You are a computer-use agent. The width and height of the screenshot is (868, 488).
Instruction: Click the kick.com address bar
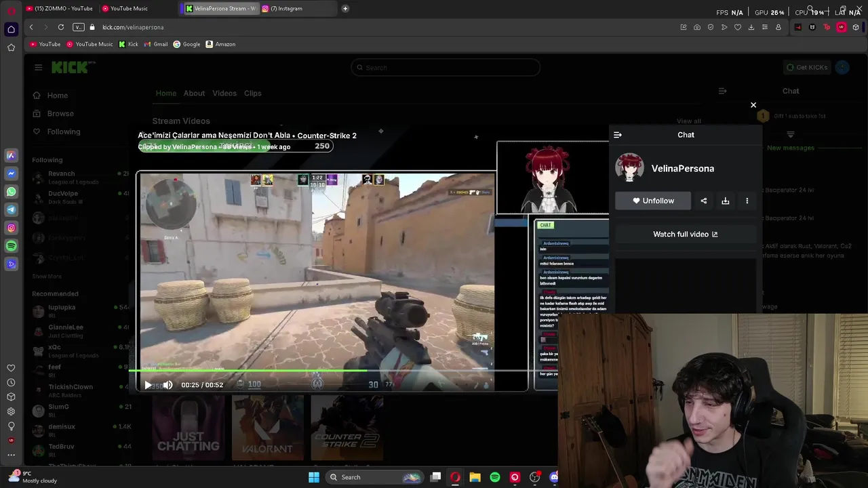point(133,27)
